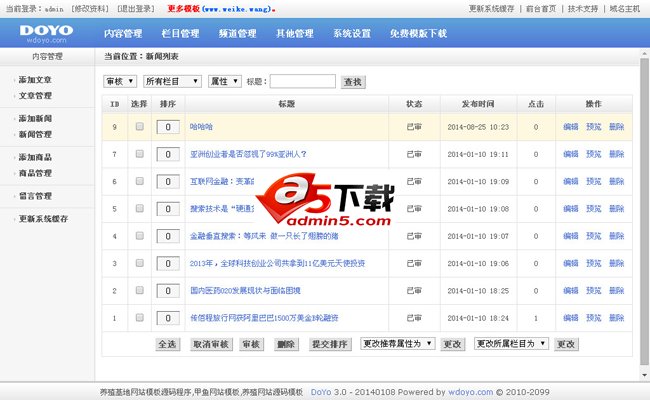The width and height of the screenshot is (650, 400).
Task: Select 添加新闻 in the sidebar
Action: pyautogui.click(x=35, y=119)
